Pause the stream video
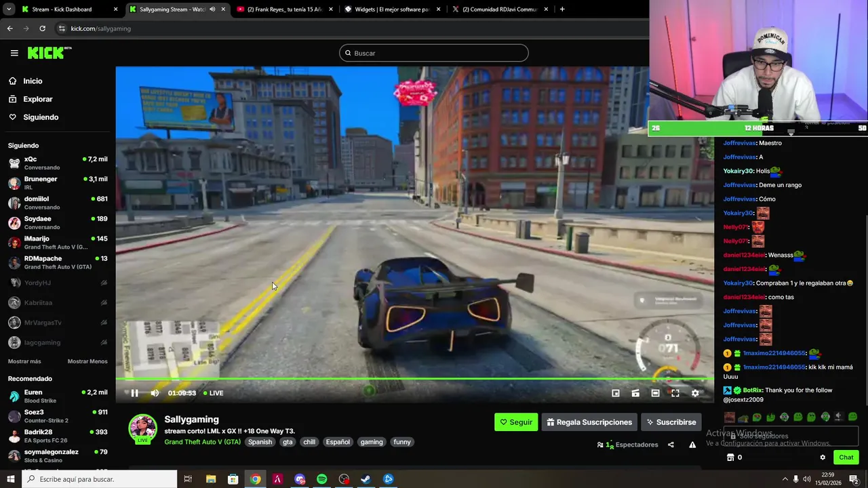The image size is (868, 488). click(x=134, y=393)
